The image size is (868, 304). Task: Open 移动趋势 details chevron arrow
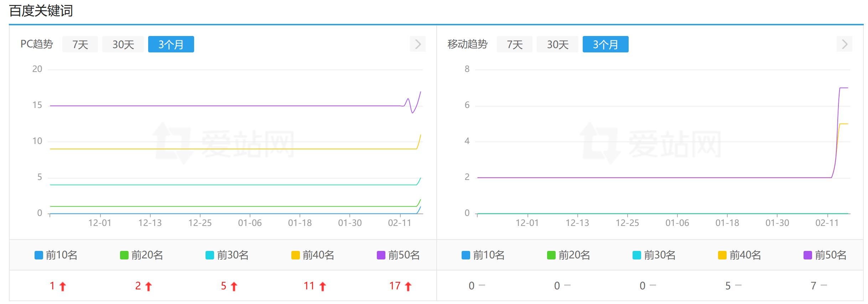pyautogui.click(x=844, y=44)
